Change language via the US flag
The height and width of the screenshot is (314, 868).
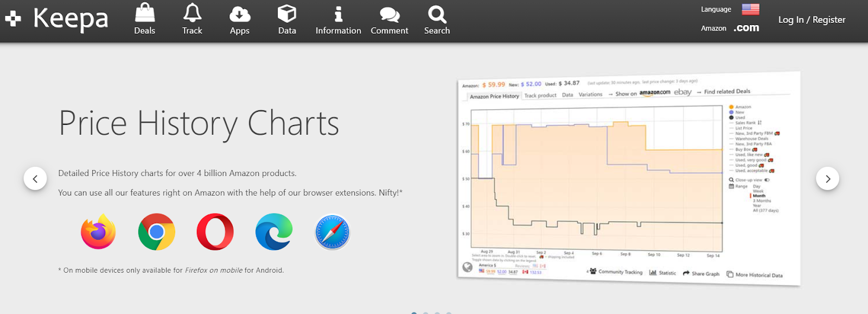pyautogui.click(x=750, y=9)
